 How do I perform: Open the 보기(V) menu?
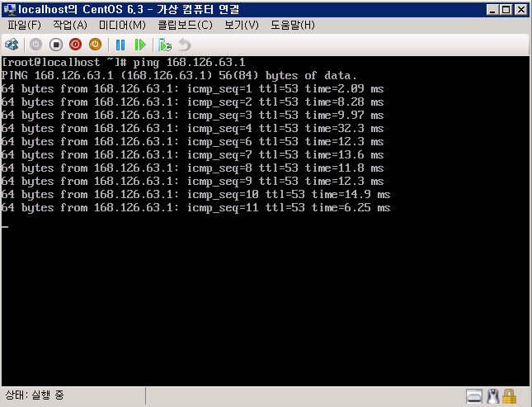[242, 25]
